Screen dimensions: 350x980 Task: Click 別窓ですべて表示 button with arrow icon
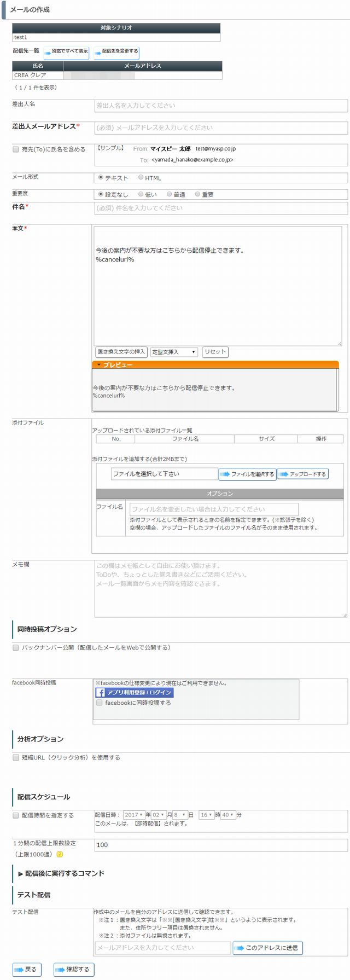(x=66, y=51)
